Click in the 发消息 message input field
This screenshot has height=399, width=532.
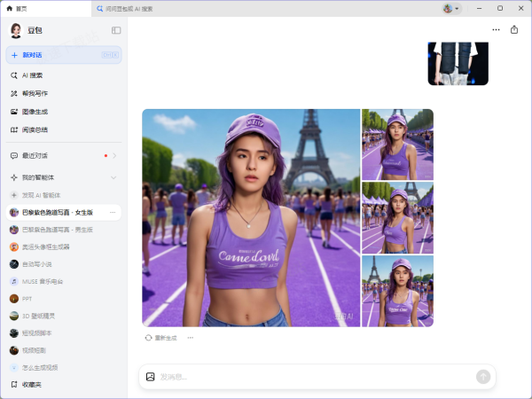point(310,377)
